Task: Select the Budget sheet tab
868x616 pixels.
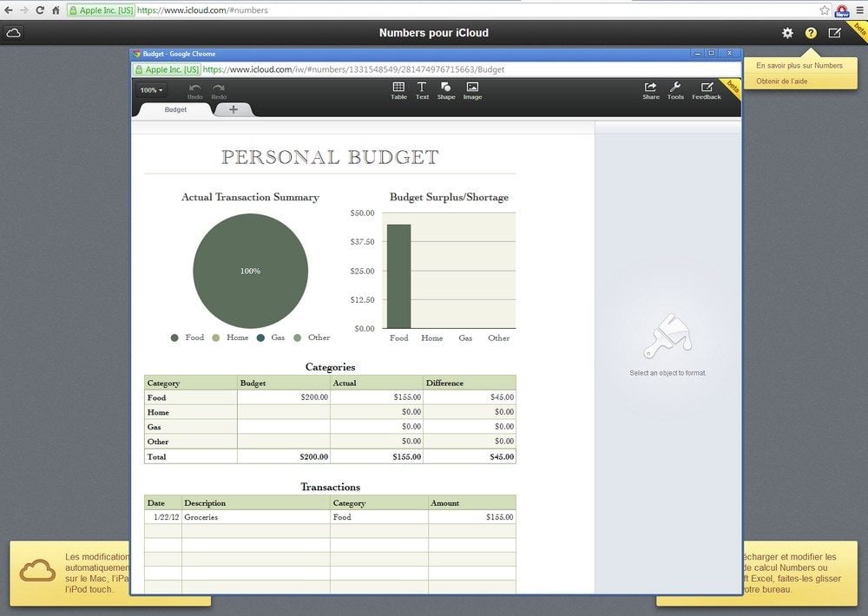Action: [x=175, y=110]
